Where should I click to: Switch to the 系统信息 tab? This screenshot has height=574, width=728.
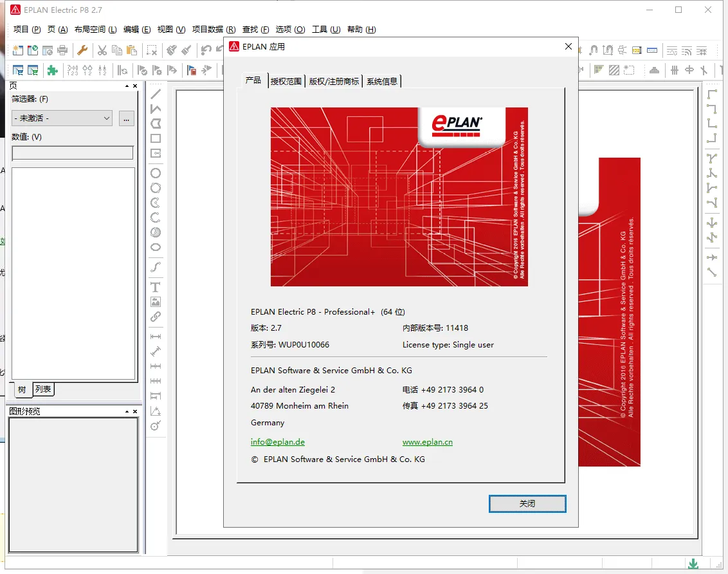click(382, 81)
